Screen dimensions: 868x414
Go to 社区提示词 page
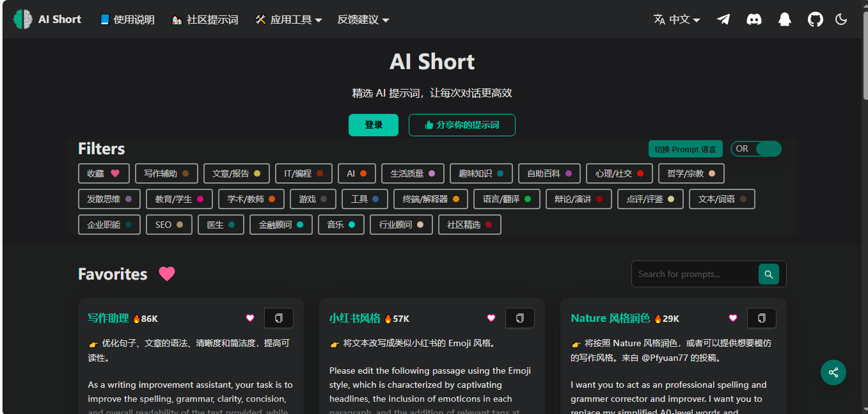(205, 20)
